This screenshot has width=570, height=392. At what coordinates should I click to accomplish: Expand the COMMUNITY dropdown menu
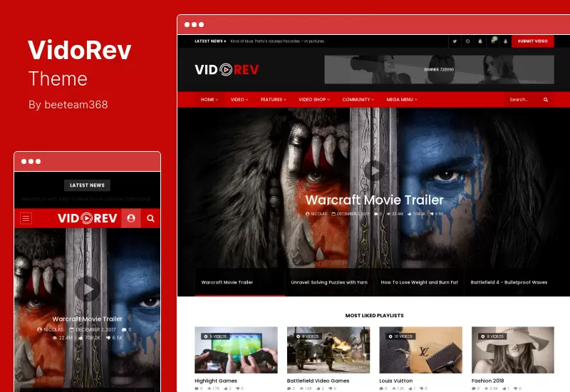pos(358,100)
